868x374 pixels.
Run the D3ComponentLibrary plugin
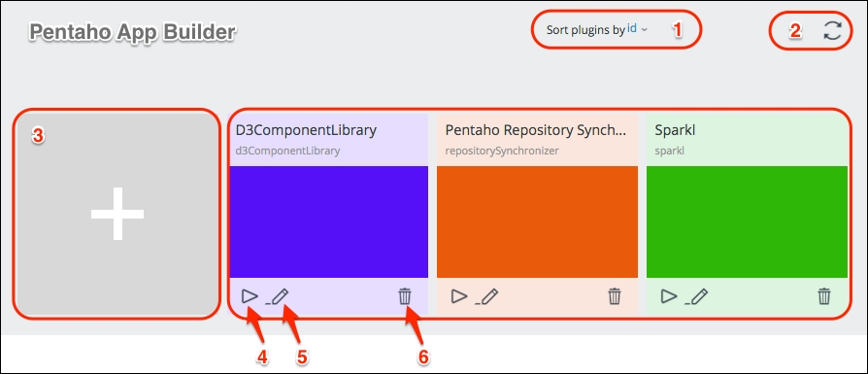pyautogui.click(x=250, y=296)
